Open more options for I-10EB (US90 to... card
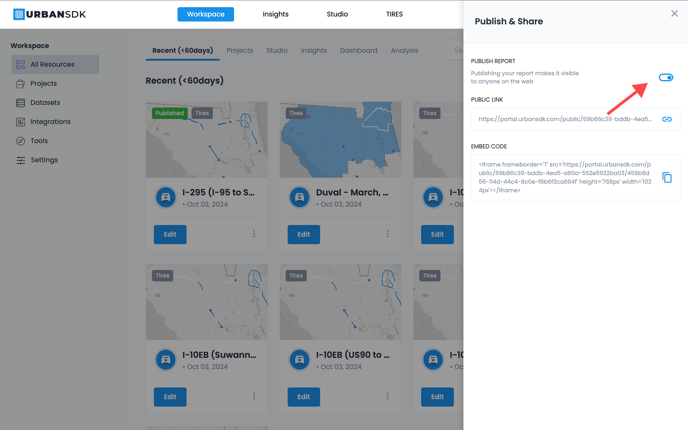 click(x=387, y=396)
